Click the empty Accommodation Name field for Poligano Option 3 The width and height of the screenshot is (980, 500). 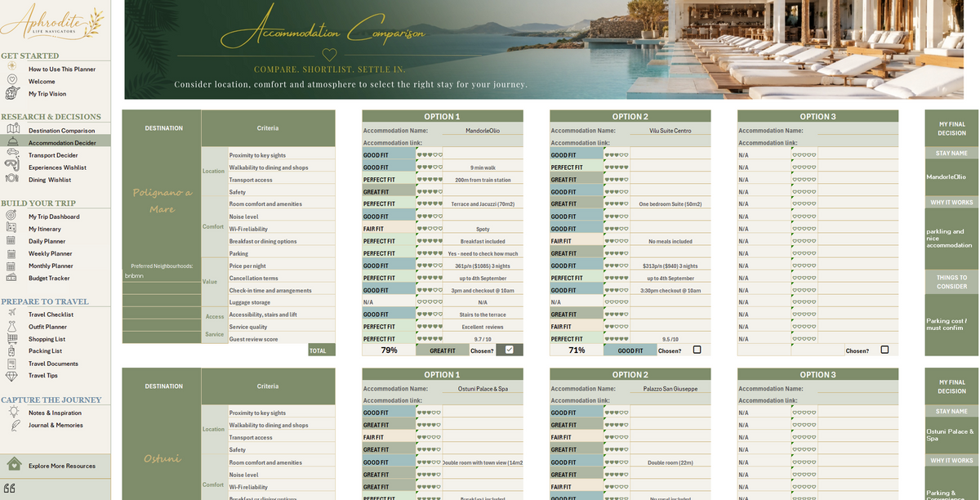[x=857, y=130]
